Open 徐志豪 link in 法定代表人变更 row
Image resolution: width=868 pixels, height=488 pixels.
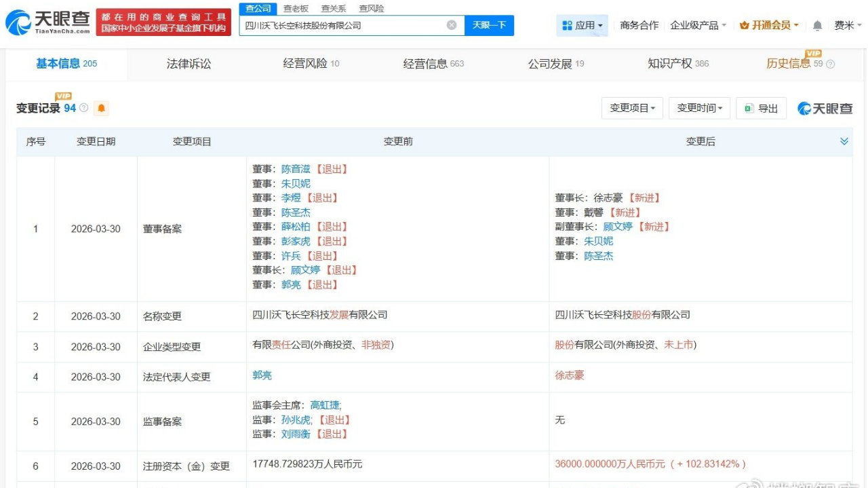point(569,375)
